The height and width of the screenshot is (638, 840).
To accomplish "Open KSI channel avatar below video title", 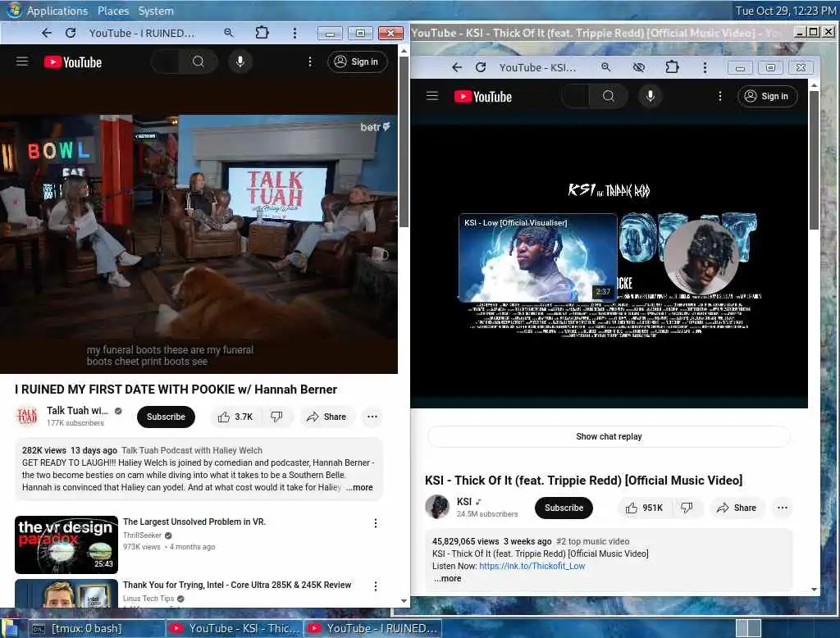I will coord(437,507).
